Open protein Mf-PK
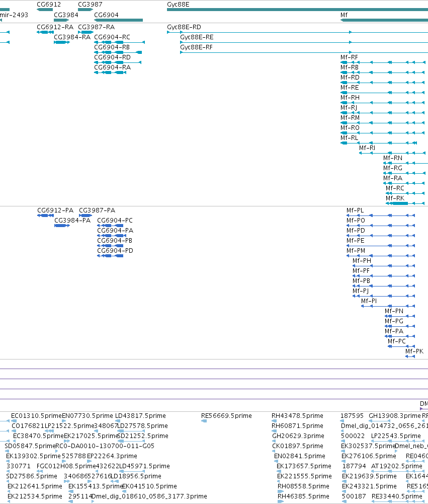This screenshot has height=504, width=428. pos(414,351)
